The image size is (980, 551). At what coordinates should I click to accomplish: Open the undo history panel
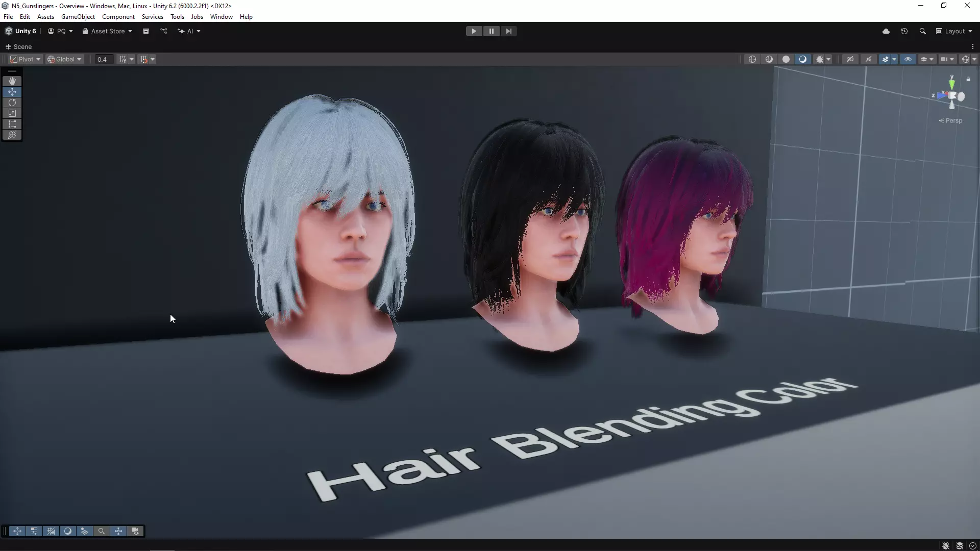(904, 31)
